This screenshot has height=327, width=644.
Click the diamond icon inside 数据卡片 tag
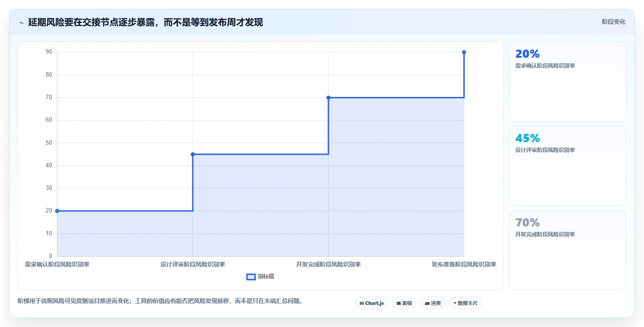(455, 304)
